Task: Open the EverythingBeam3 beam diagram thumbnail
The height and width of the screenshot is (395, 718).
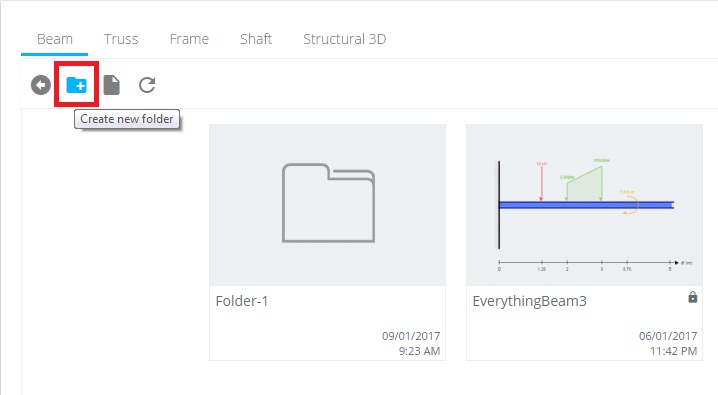Action: pyautogui.click(x=584, y=205)
